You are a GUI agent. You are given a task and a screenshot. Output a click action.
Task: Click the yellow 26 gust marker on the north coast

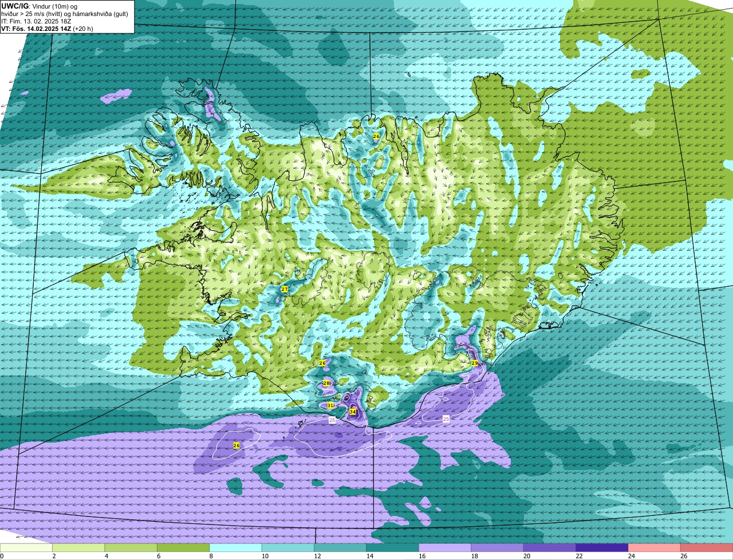pyautogui.click(x=376, y=136)
